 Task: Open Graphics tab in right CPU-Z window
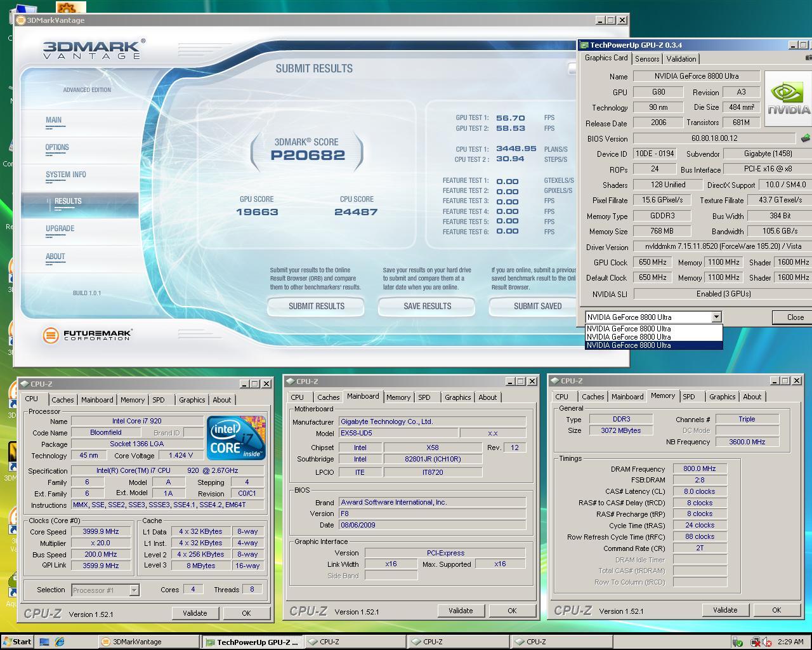point(722,397)
